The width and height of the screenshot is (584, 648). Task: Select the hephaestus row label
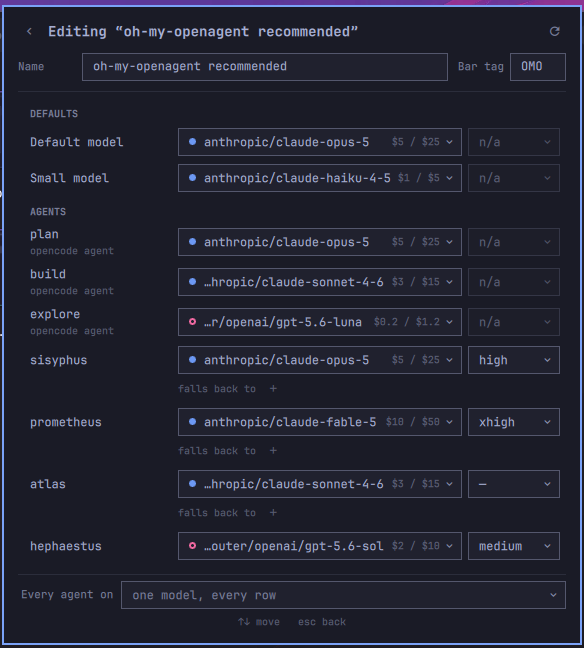click(x=66, y=546)
